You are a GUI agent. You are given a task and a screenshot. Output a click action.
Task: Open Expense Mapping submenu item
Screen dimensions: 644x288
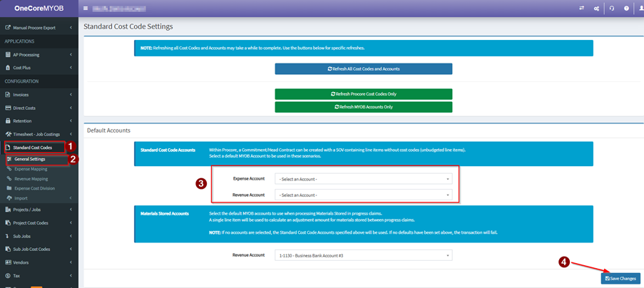point(31,168)
